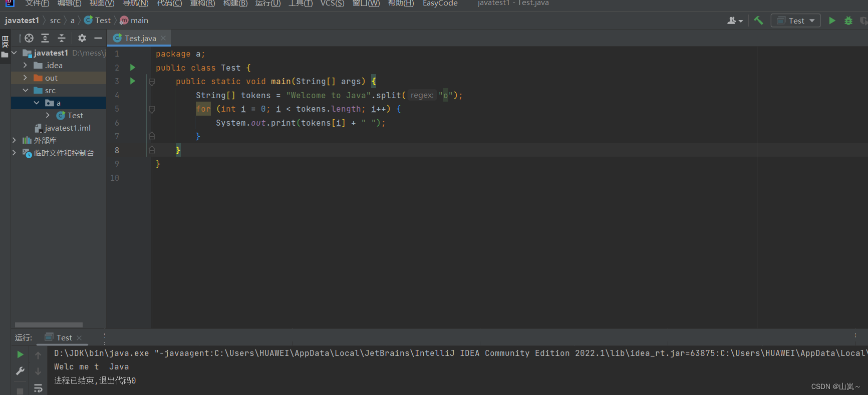Viewport: 868px width, 395px height.
Task: Toggle fold end marker at line 7
Action: click(x=152, y=136)
